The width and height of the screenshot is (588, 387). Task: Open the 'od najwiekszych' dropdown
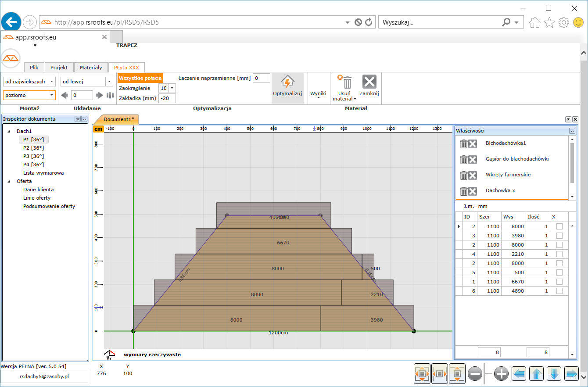(x=52, y=82)
